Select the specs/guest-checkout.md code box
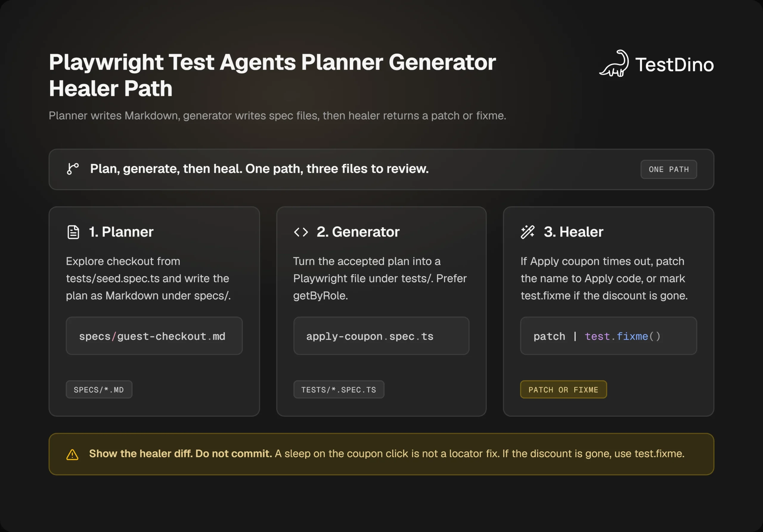 pyautogui.click(x=154, y=336)
